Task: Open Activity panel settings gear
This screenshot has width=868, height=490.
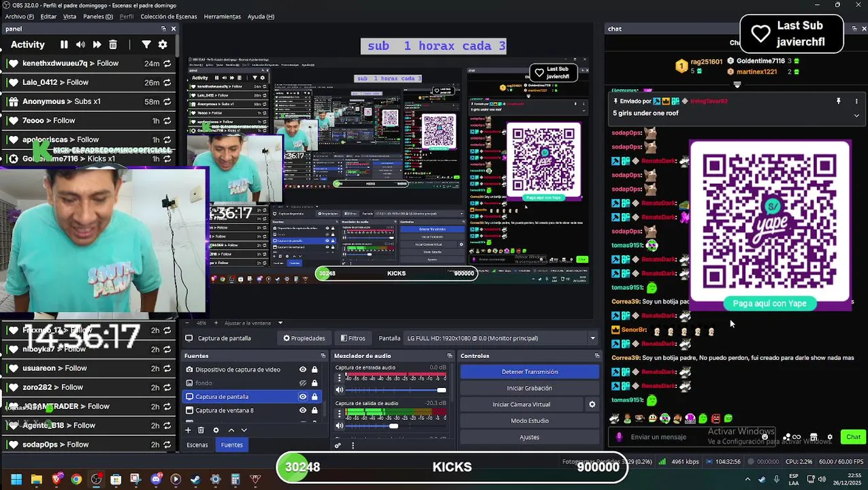Action: point(163,44)
